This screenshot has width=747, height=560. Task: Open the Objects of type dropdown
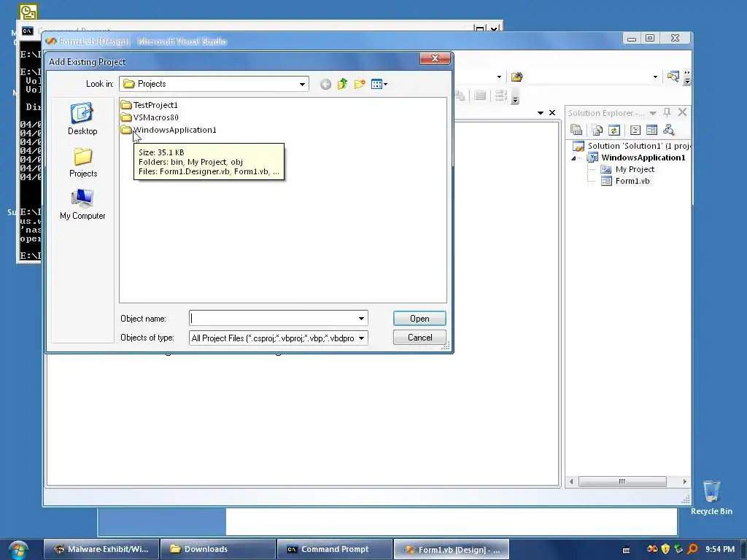tap(362, 338)
